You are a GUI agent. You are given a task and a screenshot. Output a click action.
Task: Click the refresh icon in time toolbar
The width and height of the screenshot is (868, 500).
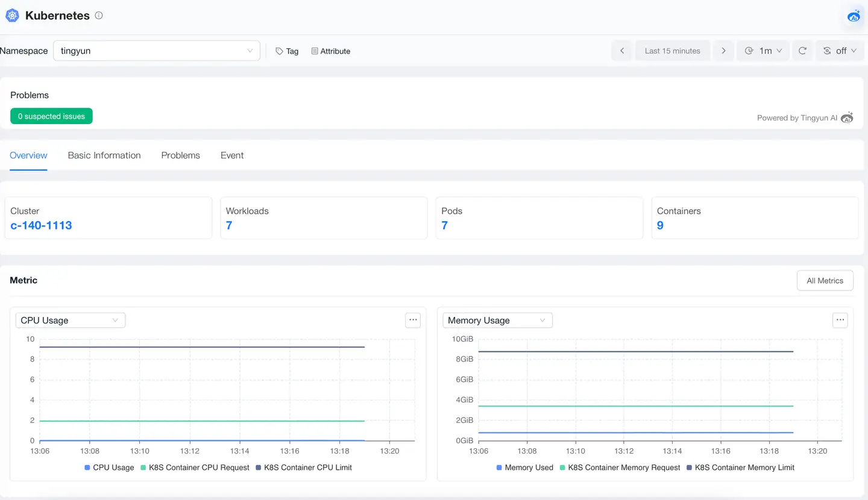point(802,51)
